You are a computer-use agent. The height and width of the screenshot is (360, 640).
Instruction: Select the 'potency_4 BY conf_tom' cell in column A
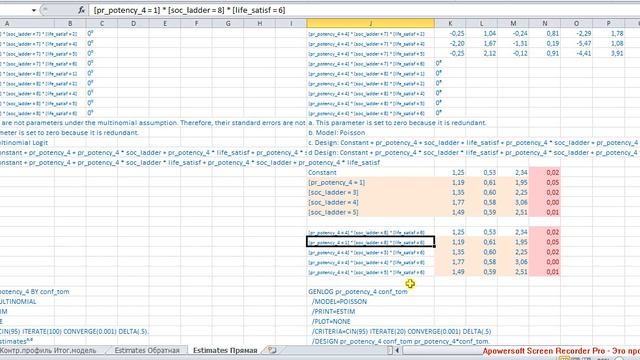tap(35, 291)
